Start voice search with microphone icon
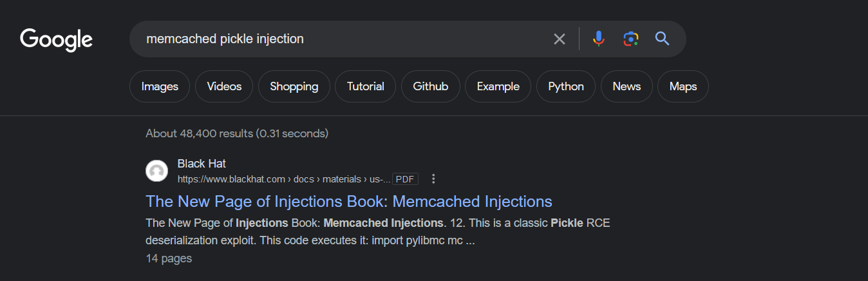The image size is (868, 281). (599, 39)
